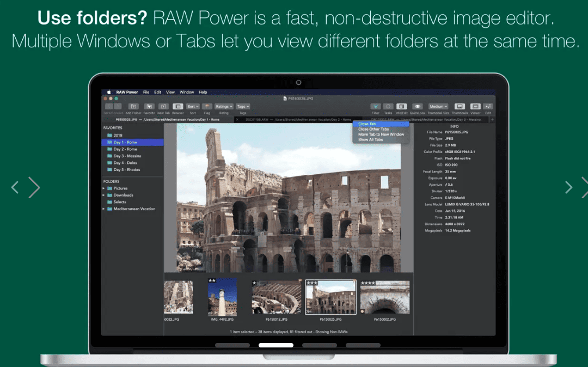Select Show All Tabs menu entry

(x=381, y=140)
